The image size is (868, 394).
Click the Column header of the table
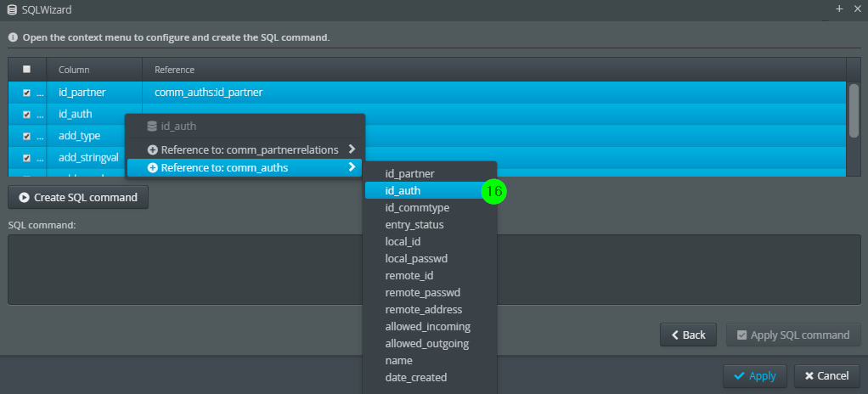[94, 70]
